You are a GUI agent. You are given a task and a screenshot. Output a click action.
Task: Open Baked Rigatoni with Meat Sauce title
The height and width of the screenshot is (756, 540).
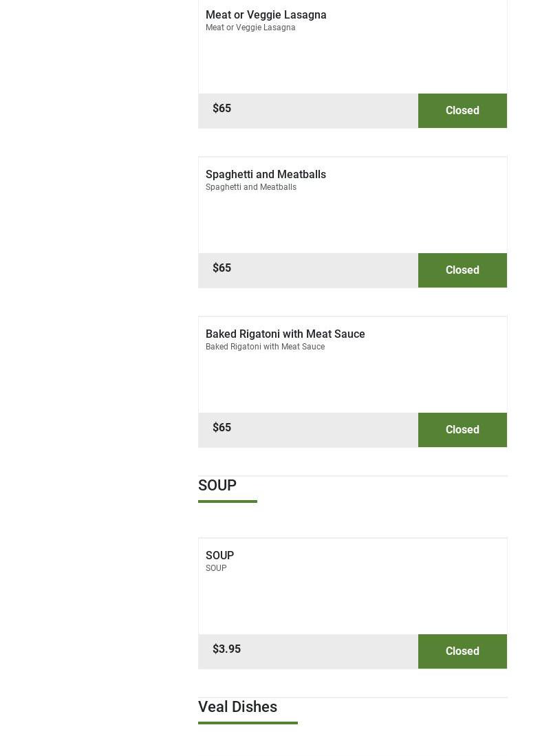pyautogui.click(x=285, y=334)
